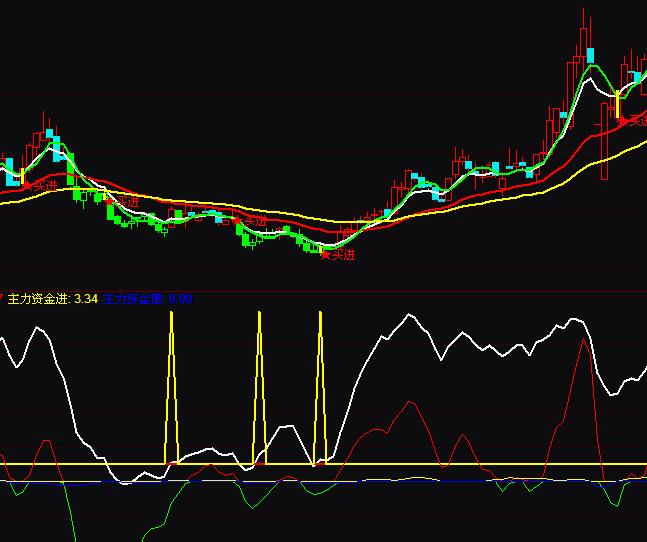Click the cyan candle just below the price peak
Image resolution: width=647 pixels, height=542 pixels.
[x=591, y=56]
